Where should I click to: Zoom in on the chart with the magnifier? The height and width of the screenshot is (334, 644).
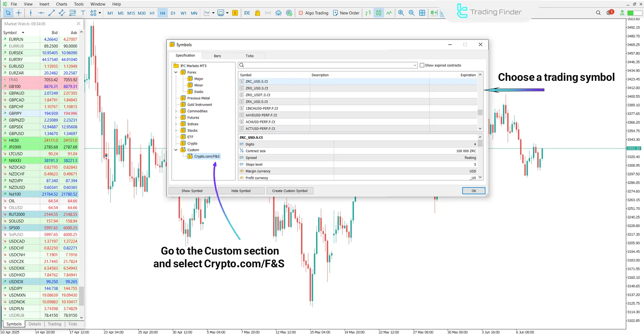(401, 13)
